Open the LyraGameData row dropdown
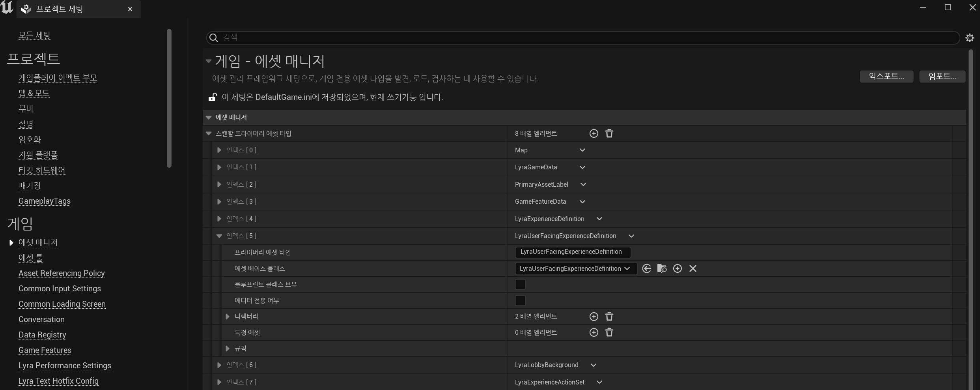Image resolution: width=980 pixels, height=390 pixels. click(x=582, y=167)
